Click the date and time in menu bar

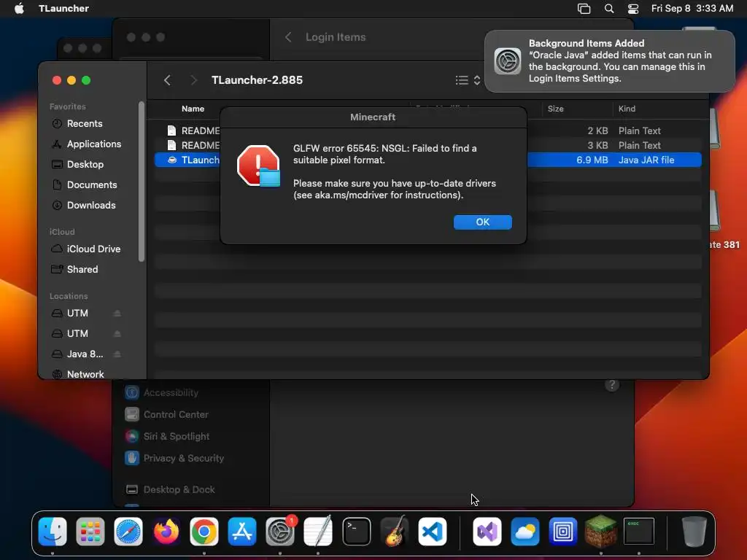692,8
